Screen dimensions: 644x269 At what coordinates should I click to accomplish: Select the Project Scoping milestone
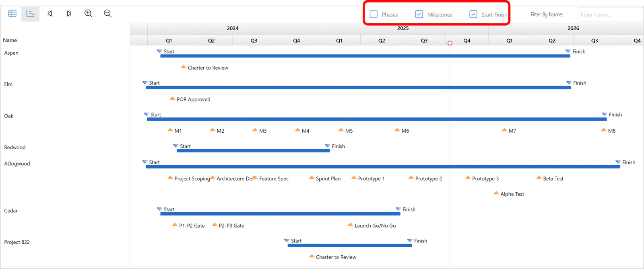pos(170,178)
